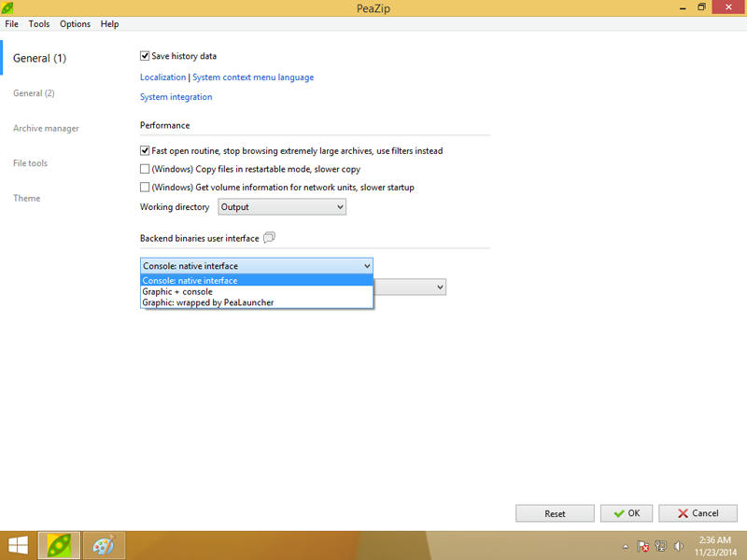This screenshot has width=747, height=560.
Task: Open the System integration link
Action: point(176,97)
